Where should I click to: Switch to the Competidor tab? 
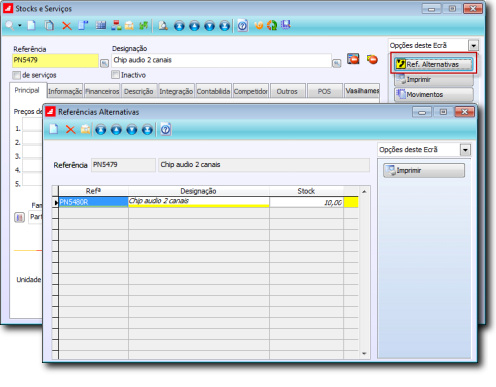(x=251, y=91)
